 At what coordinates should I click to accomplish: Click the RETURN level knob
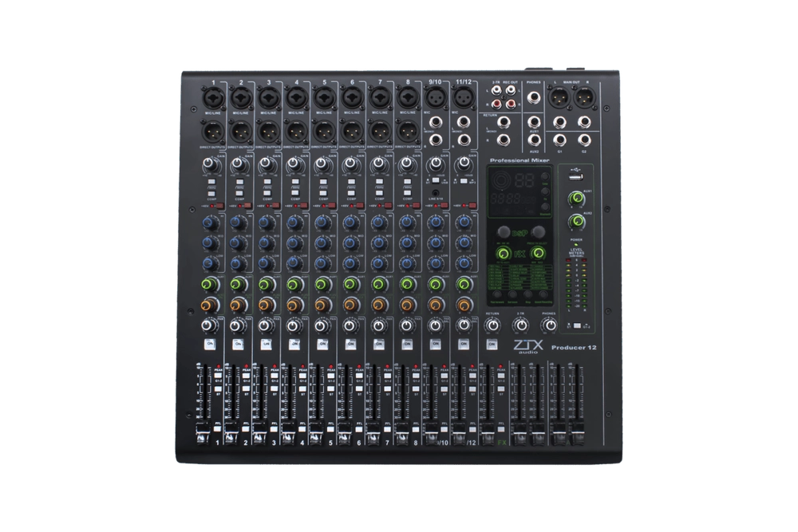click(492, 325)
